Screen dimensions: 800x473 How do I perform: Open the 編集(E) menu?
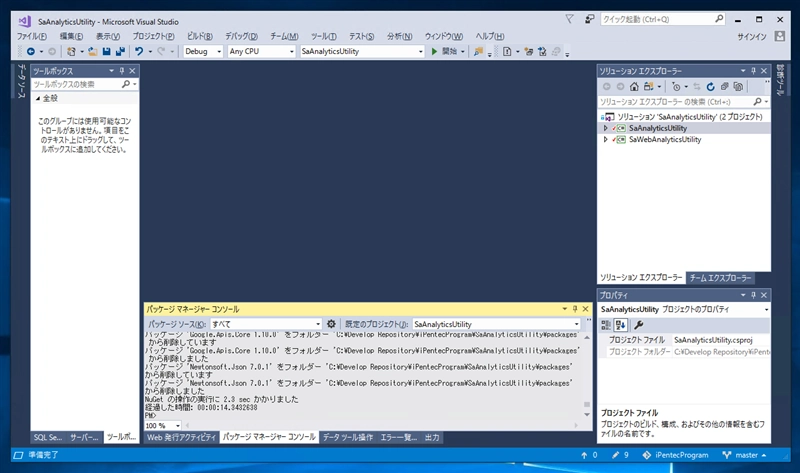tap(71, 36)
